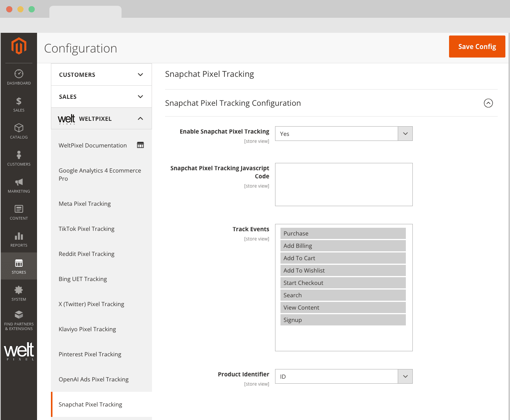Open the Reports bar chart icon
This screenshot has width=510, height=420.
(19, 236)
